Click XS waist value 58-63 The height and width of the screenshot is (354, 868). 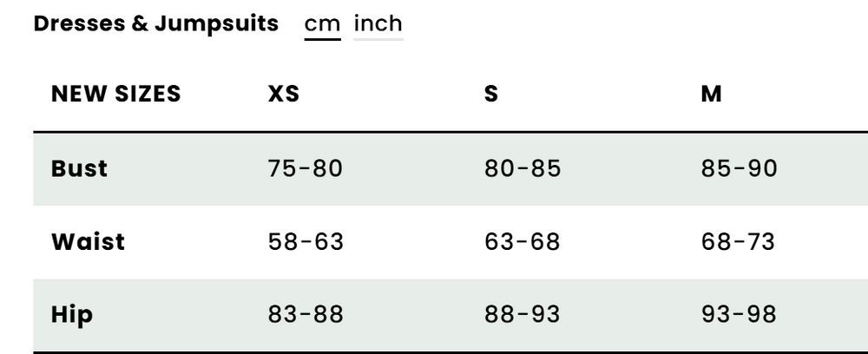[306, 241]
